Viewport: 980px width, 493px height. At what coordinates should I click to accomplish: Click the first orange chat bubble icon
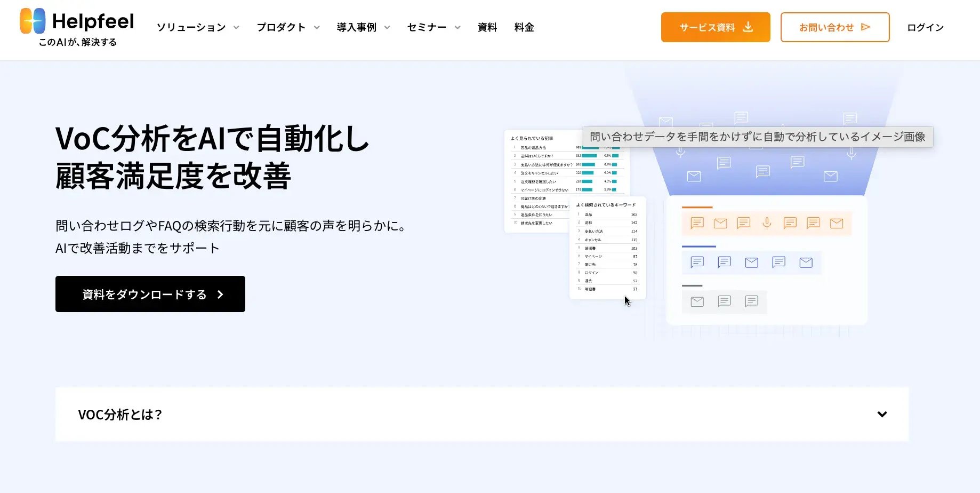697,223
